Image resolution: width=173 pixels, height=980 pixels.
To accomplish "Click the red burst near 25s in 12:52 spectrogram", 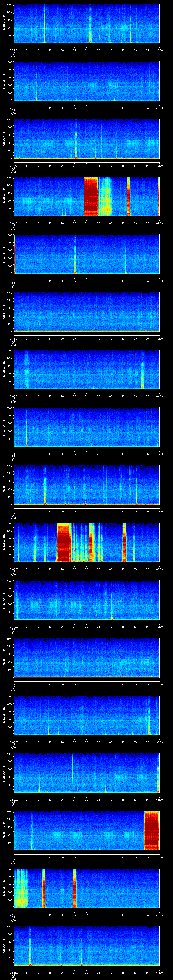I will point(75,888).
